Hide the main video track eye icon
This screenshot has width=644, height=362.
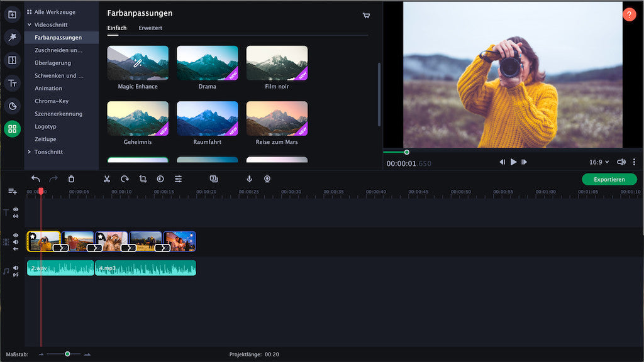coord(16,235)
